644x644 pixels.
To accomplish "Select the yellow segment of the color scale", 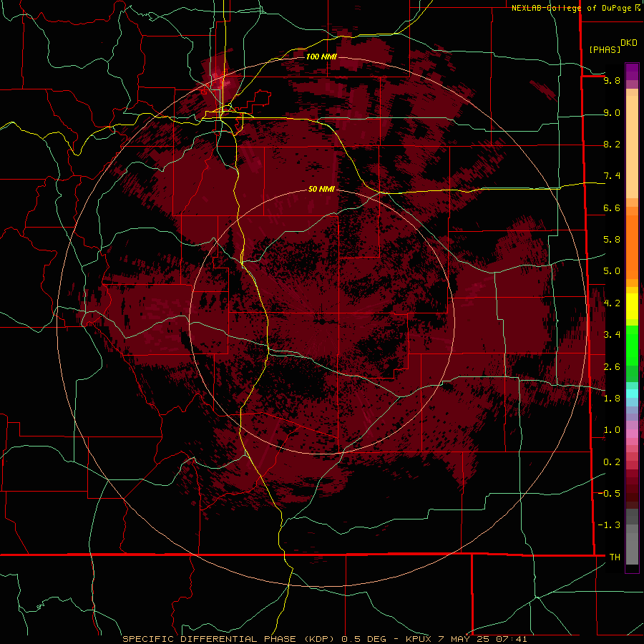I will click(x=632, y=306).
